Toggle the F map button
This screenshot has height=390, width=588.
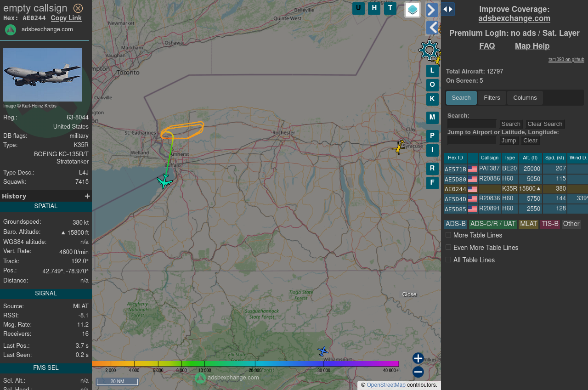click(432, 183)
